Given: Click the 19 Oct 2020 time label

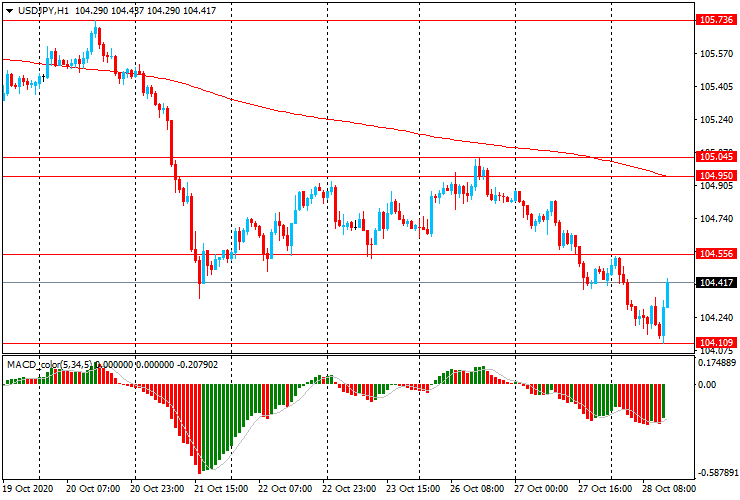Looking at the screenshot, I should [x=28, y=489].
